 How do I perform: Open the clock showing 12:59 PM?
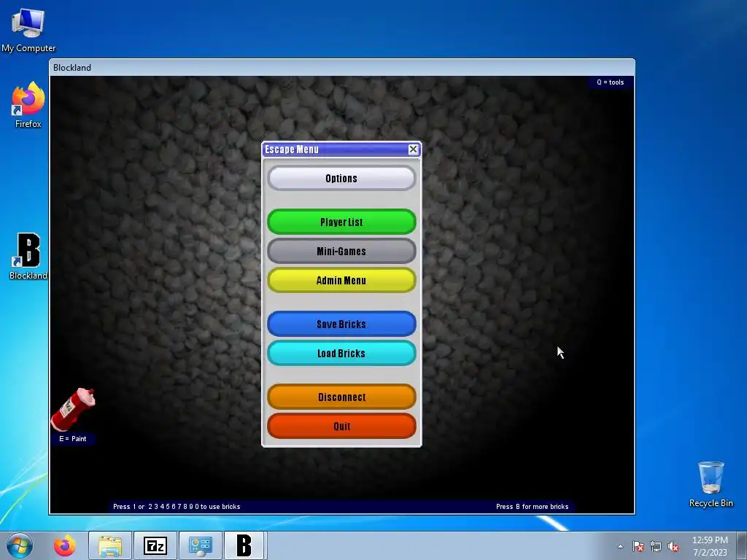[x=710, y=546]
